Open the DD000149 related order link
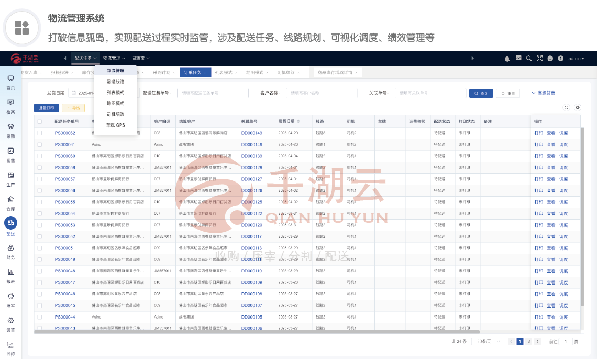 251,133
